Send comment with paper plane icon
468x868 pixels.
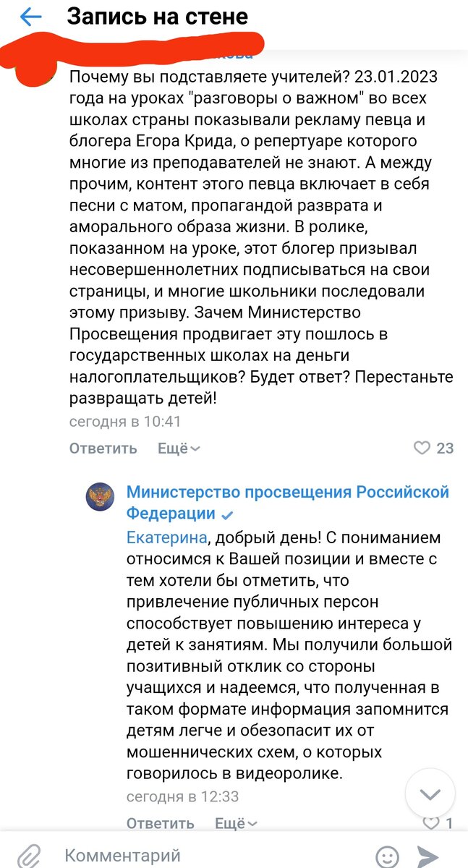[429, 856]
